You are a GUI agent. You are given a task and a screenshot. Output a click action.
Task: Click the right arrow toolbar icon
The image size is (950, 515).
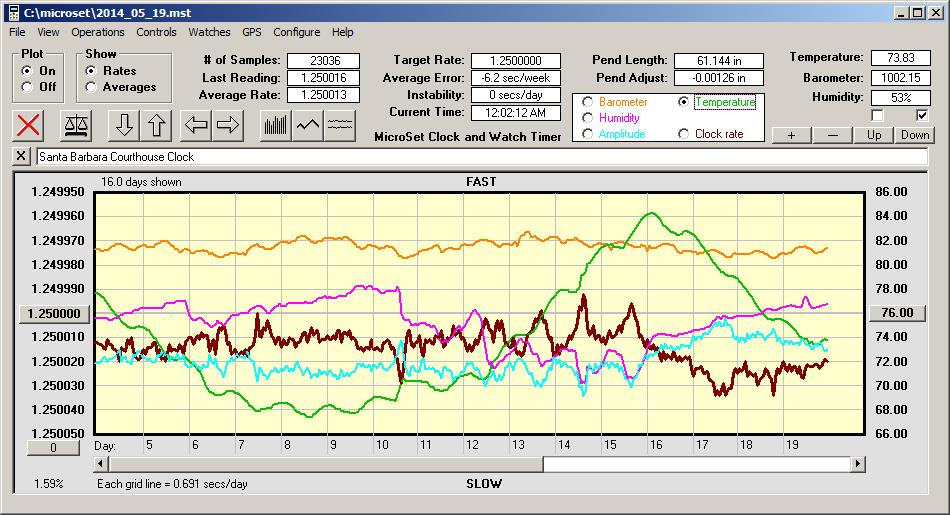(x=228, y=125)
